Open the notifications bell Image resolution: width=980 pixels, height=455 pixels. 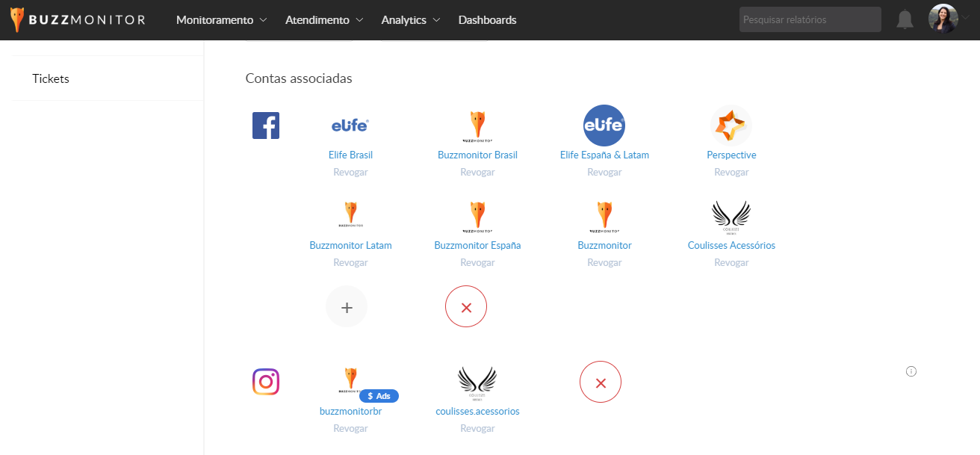[x=905, y=20]
